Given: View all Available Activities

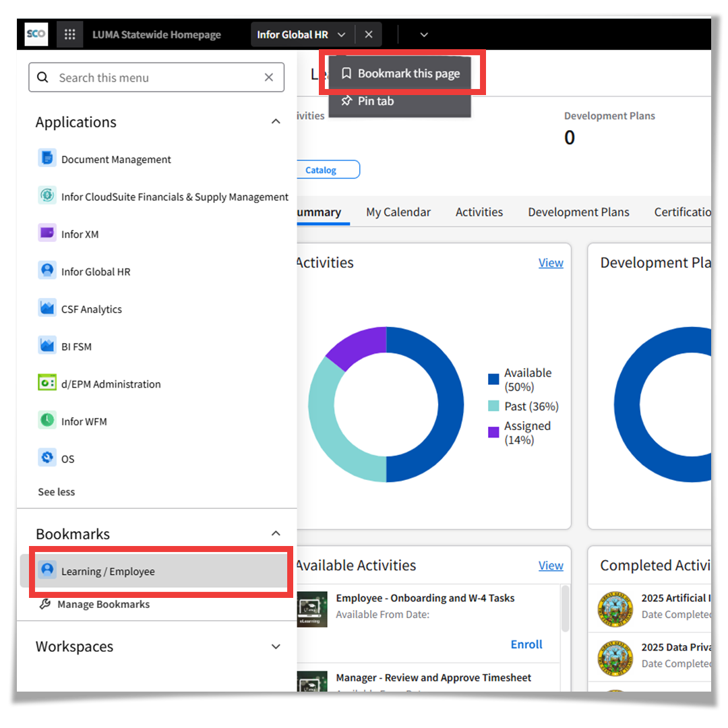Looking at the screenshot, I should pos(551,566).
